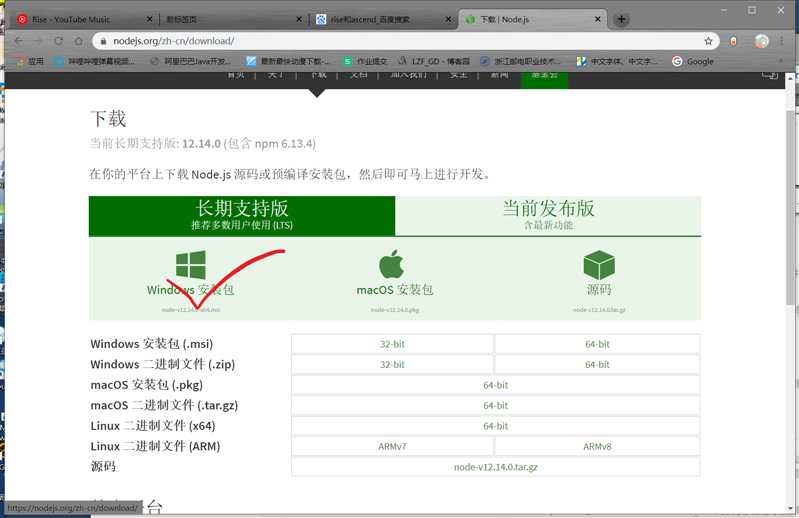The width and height of the screenshot is (799, 518).
Task: Click the address bar URL nodejs.org/zh-cn/download/
Action: tap(174, 41)
